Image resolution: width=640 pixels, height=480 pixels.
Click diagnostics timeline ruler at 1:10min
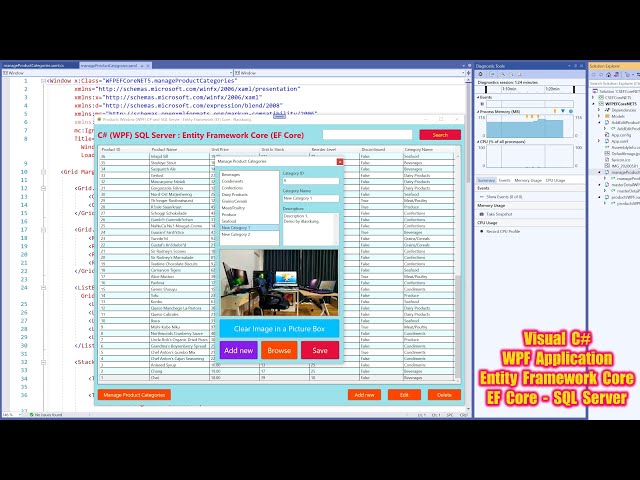tap(509, 89)
